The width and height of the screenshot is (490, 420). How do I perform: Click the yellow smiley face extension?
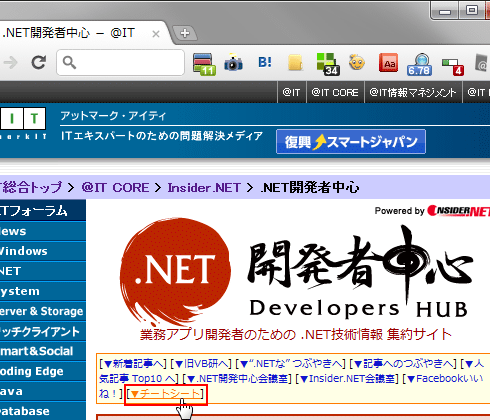(x=357, y=62)
